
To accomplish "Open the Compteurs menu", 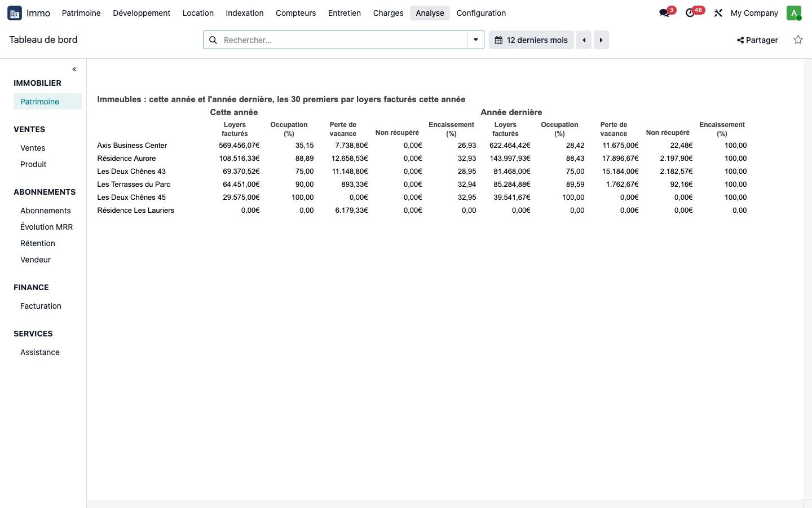I will (295, 13).
